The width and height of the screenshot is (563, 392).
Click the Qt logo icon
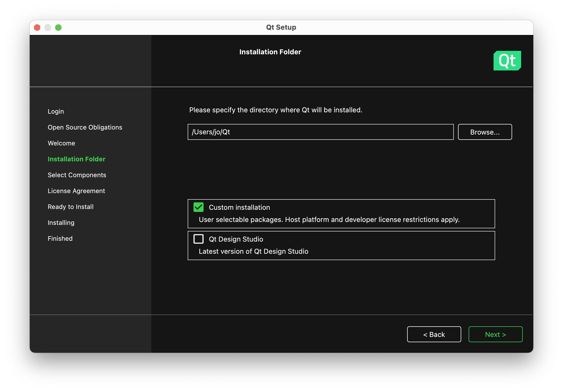pos(507,61)
